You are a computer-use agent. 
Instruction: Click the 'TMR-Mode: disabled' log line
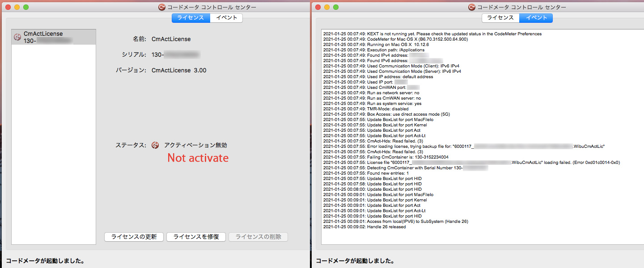[366, 109]
